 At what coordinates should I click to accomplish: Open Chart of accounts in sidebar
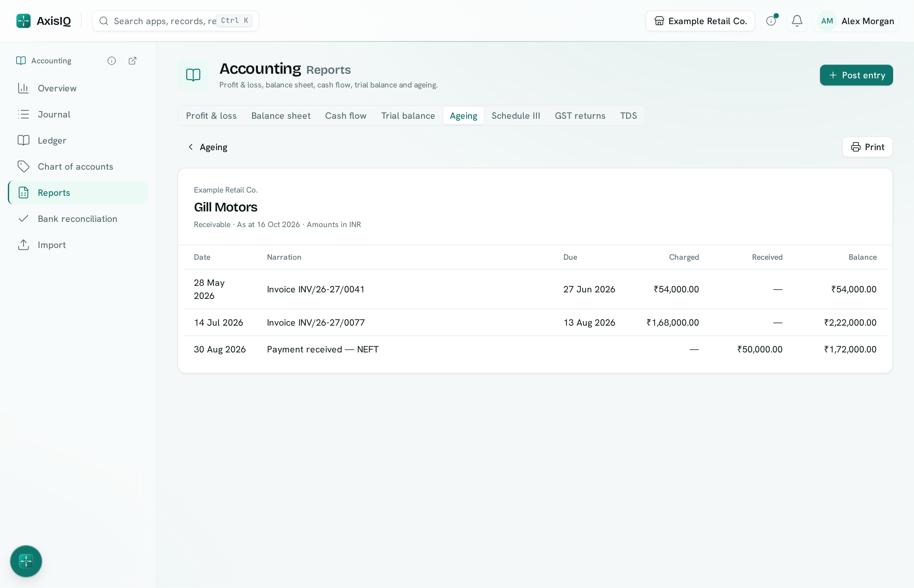(x=78, y=166)
